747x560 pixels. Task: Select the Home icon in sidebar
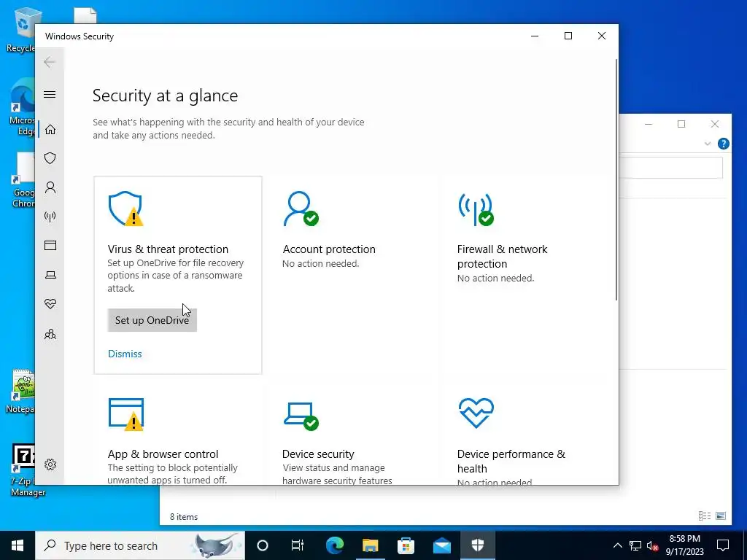pyautogui.click(x=50, y=130)
